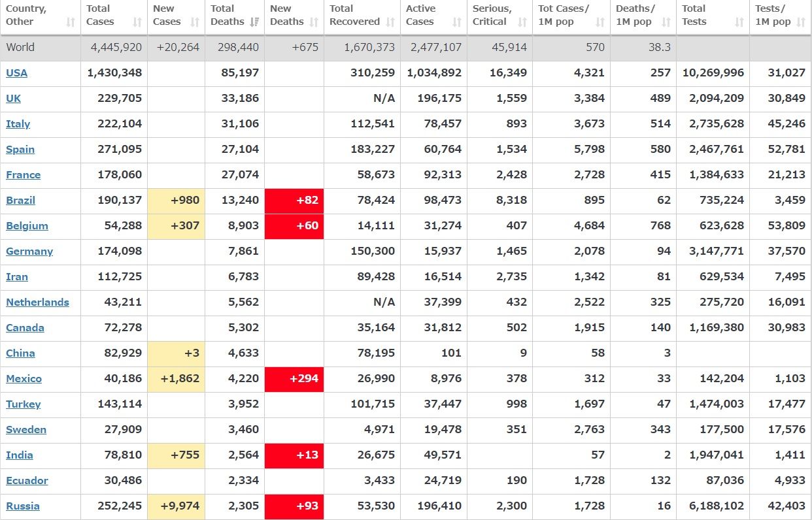Click sort icon in Total Deaths header
Viewport: 812px width, 520px height.
coord(254,22)
